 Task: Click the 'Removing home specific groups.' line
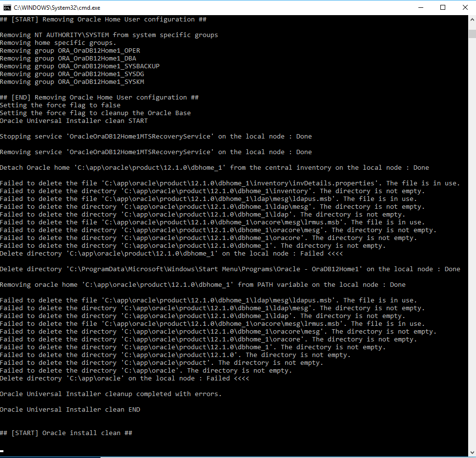point(58,43)
